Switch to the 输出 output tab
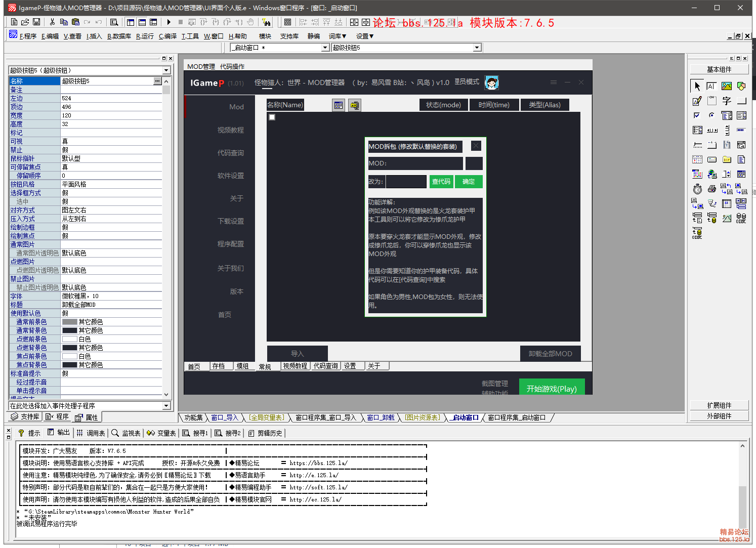756x548 pixels. point(59,433)
